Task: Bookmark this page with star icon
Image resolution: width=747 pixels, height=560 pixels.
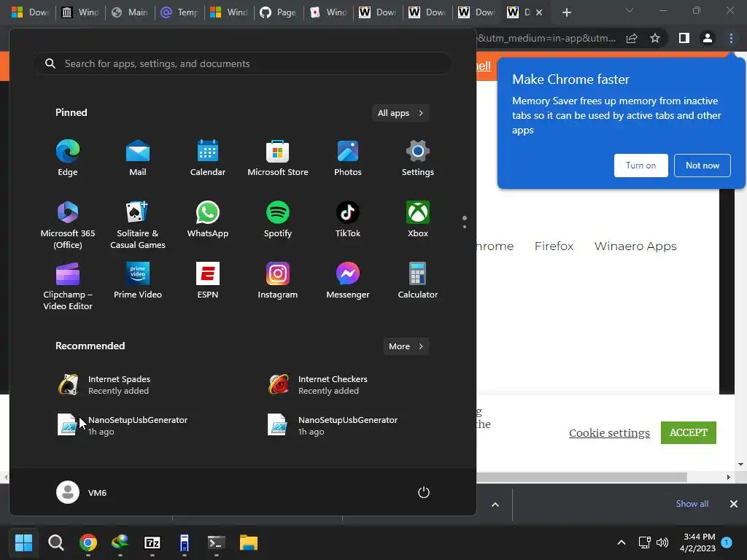Action: pyautogui.click(x=655, y=38)
